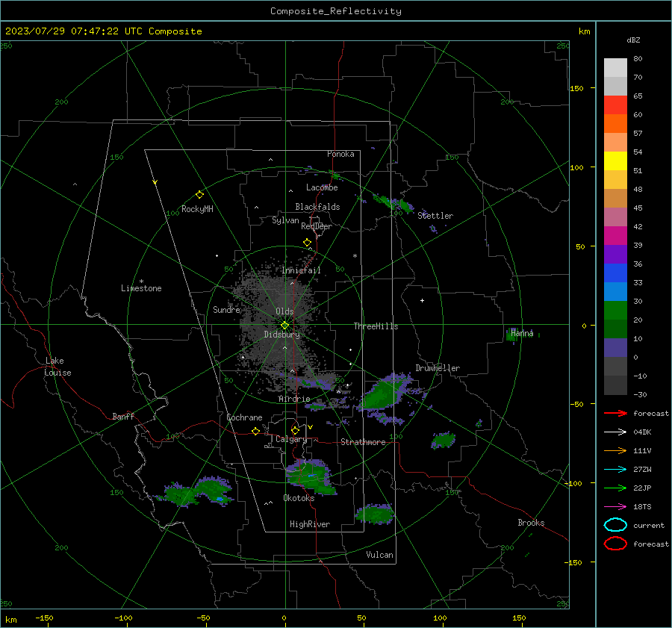Image resolution: width=672 pixels, height=628 pixels.
Task: Click the red swatch in dBZ legend
Action: [x=615, y=105]
